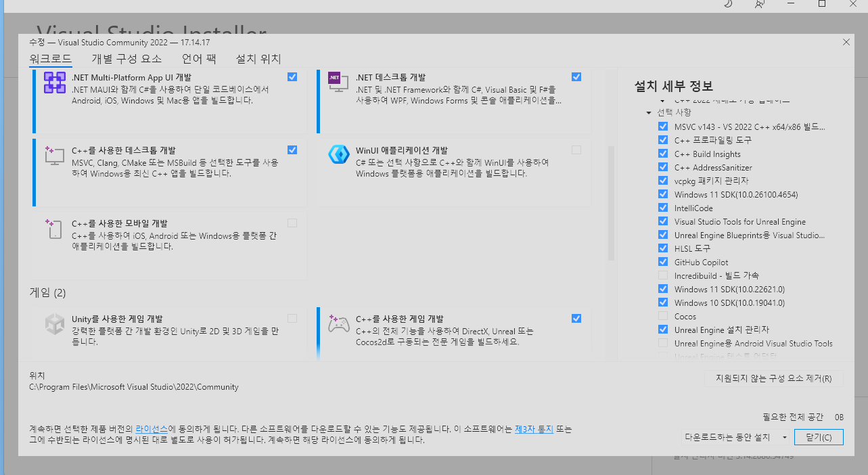
Task: Click the C++ game development controller icon
Action: point(338,324)
